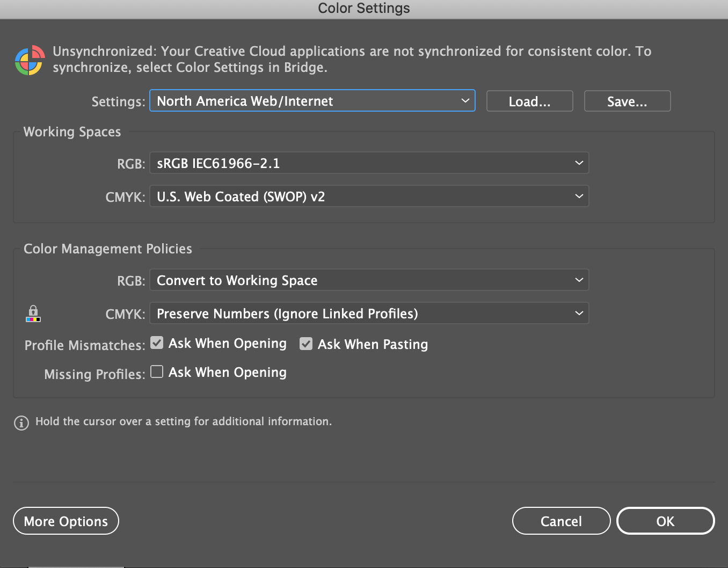Click the chevron on the sRGB field
Image resolution: width=728 pixels, height=568 pixels.
coord(579,163)
